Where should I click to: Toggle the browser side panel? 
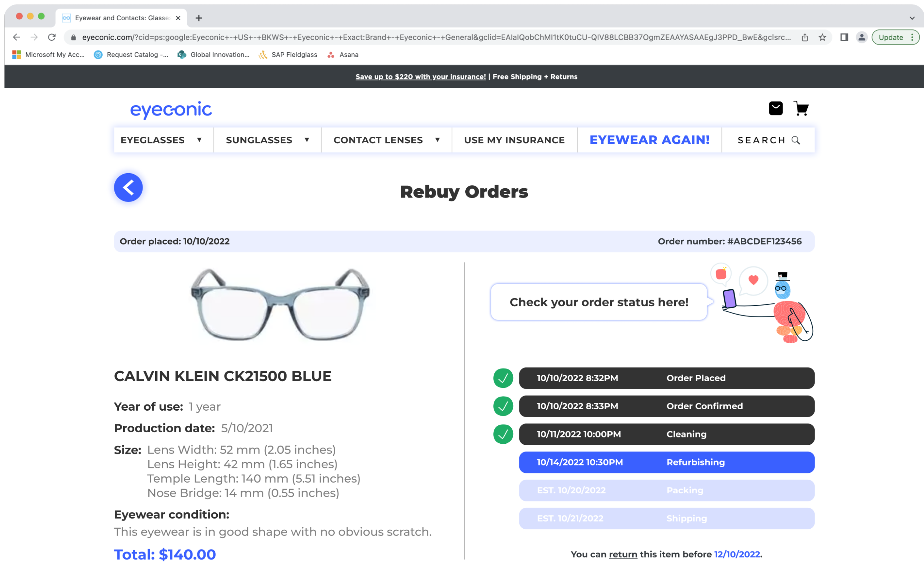844,37
